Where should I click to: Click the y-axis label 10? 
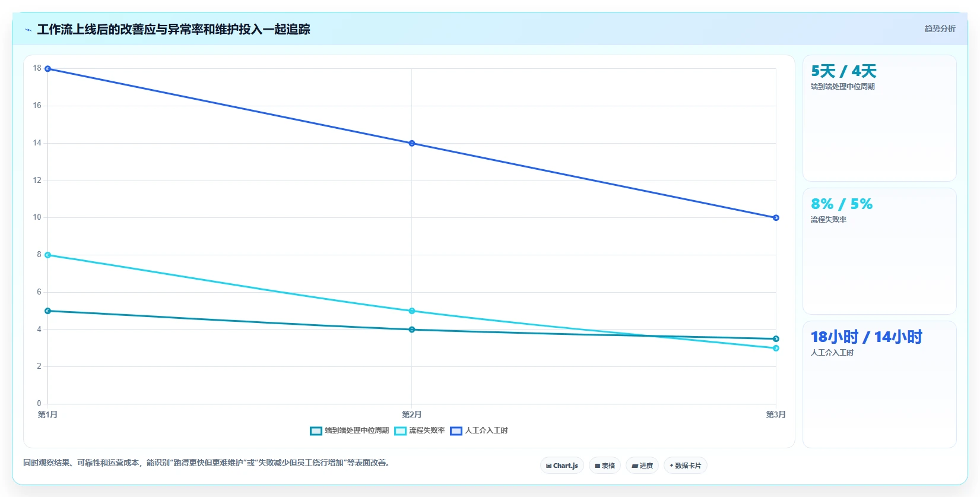(x=37, y=217)
